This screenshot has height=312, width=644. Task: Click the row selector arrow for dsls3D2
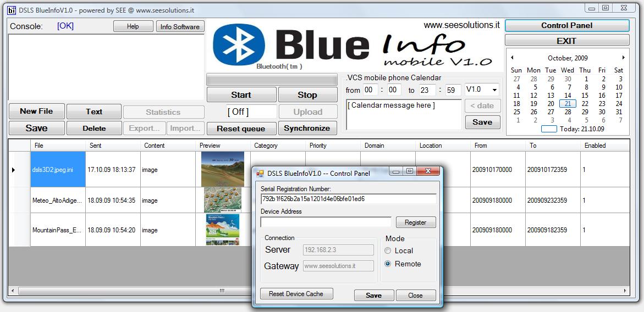click(14, 169)
